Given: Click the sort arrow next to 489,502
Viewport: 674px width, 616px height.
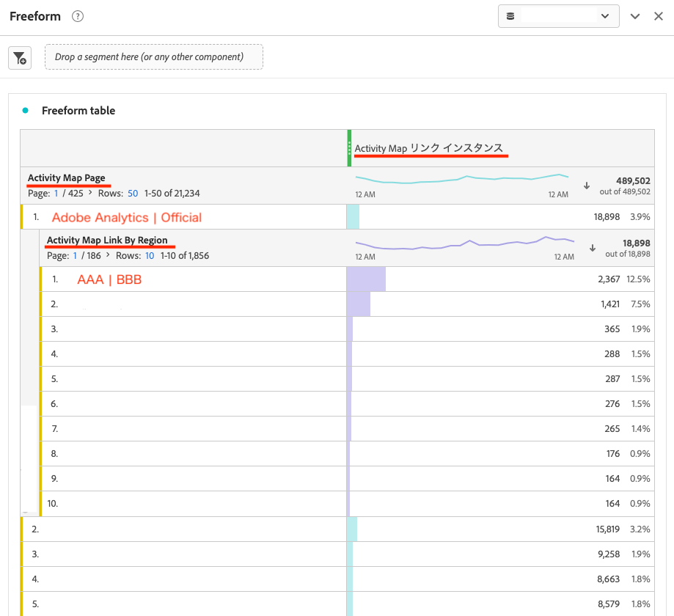Looking at the screenshot, I should pyautogui.click(x=587, y=186).
